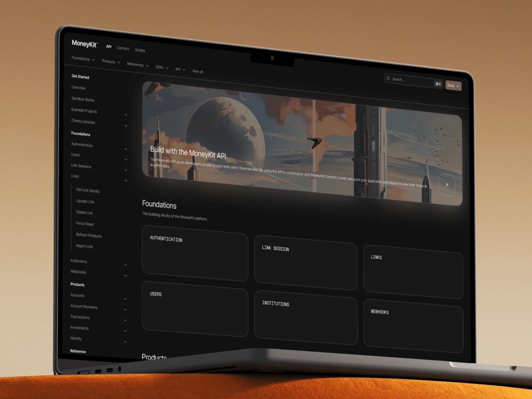Open Users in the sidebar

tap(75, 155)
